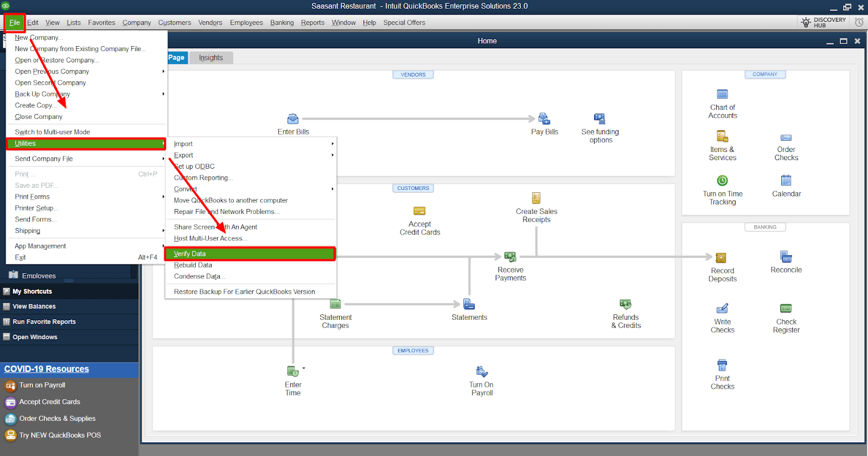Expand the Enter Time dropdown arrow
Screen dimensions: 868x456
(304, 368)
